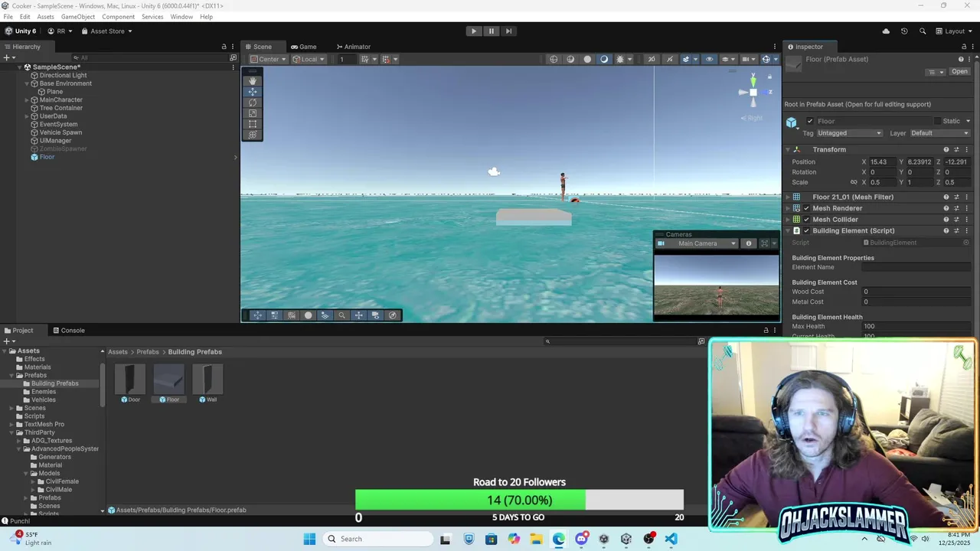Open the Window menu
The image size is (980, 551).
(181, 17)
